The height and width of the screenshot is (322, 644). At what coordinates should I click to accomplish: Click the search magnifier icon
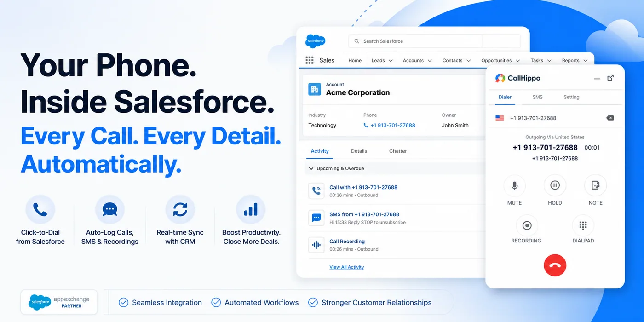[x=356, y=41]
